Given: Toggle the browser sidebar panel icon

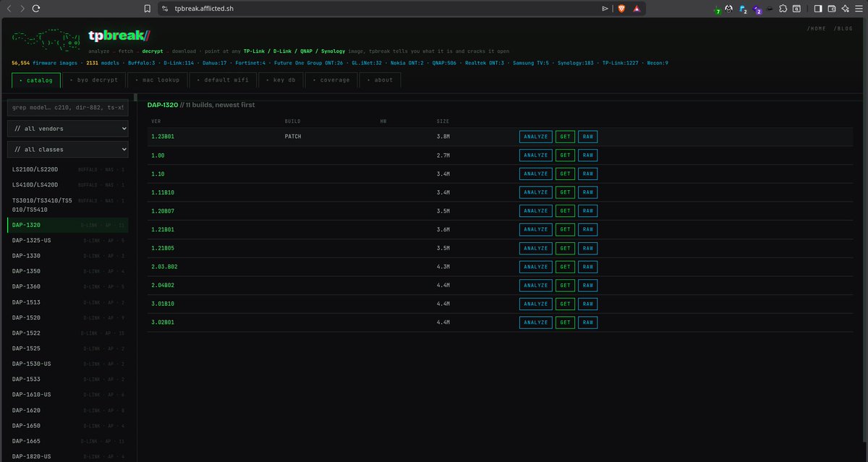Looking at the screenshot, I should coord(818,9).
